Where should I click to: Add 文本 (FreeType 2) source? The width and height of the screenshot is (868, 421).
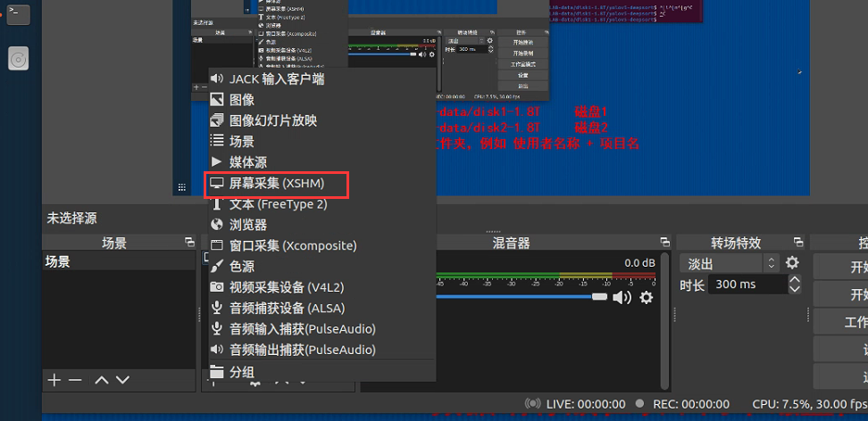322,204
